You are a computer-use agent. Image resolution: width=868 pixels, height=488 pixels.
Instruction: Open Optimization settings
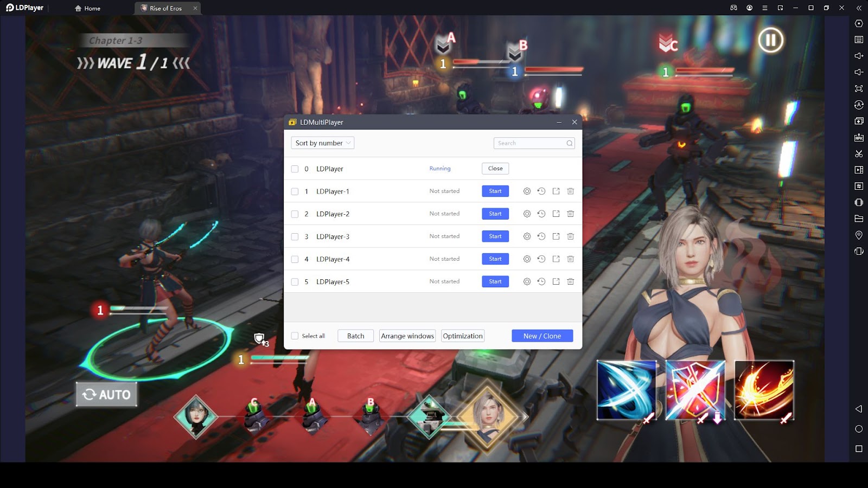pyautogui.click(x=463, y=336)
